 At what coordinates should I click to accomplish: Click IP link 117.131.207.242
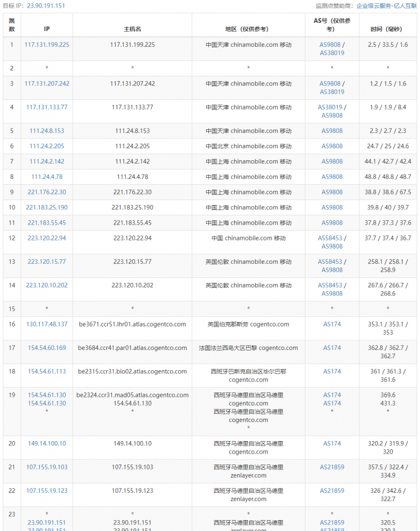coord(47,83)
